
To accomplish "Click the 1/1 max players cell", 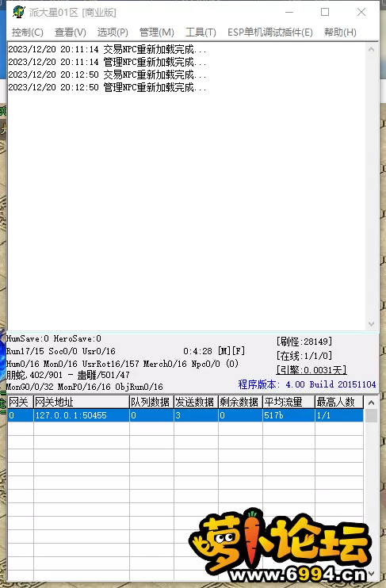I will tap(339, 415).
